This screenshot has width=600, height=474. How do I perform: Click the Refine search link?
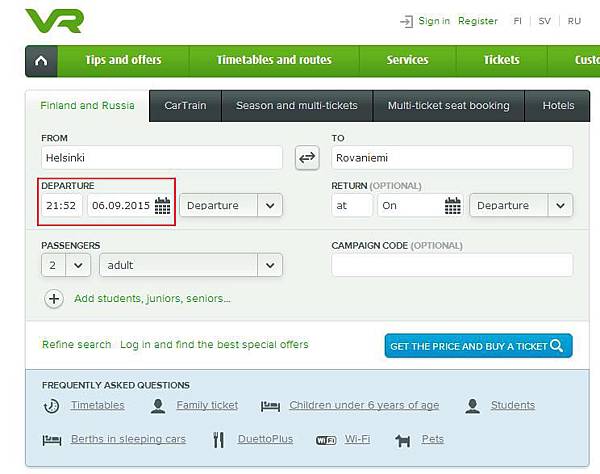click(x=77, y=345)
